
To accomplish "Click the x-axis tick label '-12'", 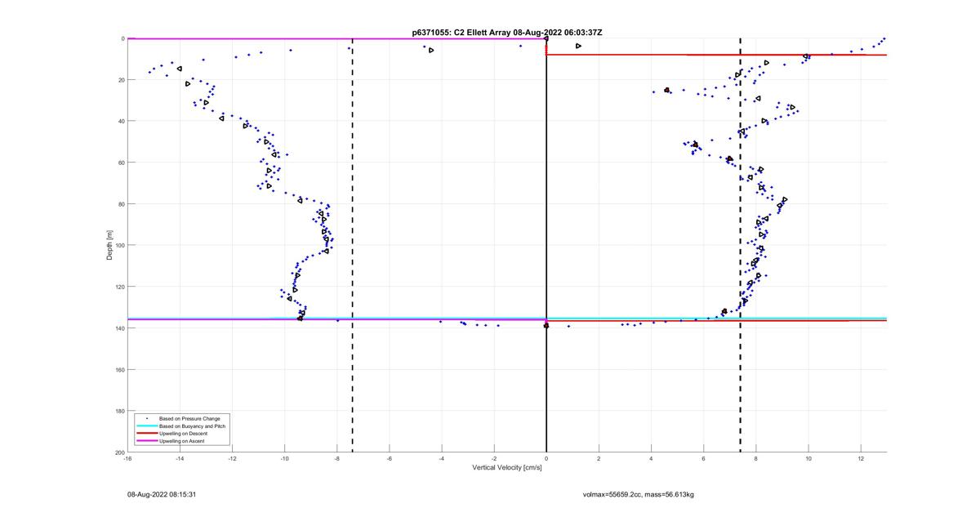I will pos(232,459).
